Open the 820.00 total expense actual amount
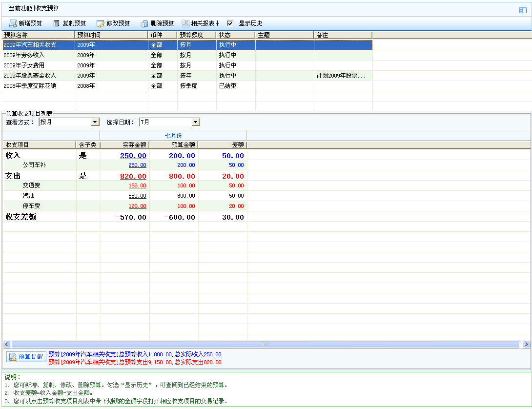 (133, 176)
